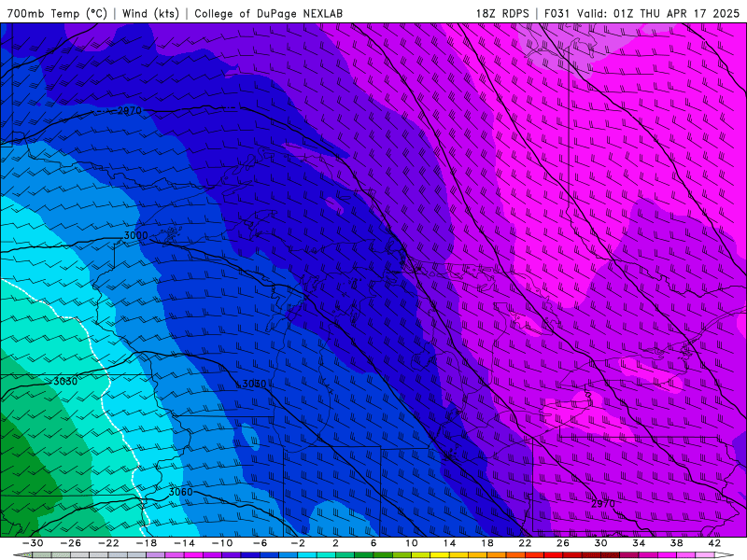Click the 3030 contour label over Lake Michigan area
The height and width of the screenshot is (560, 747).
pyautogui.click(x=254, y=384)
